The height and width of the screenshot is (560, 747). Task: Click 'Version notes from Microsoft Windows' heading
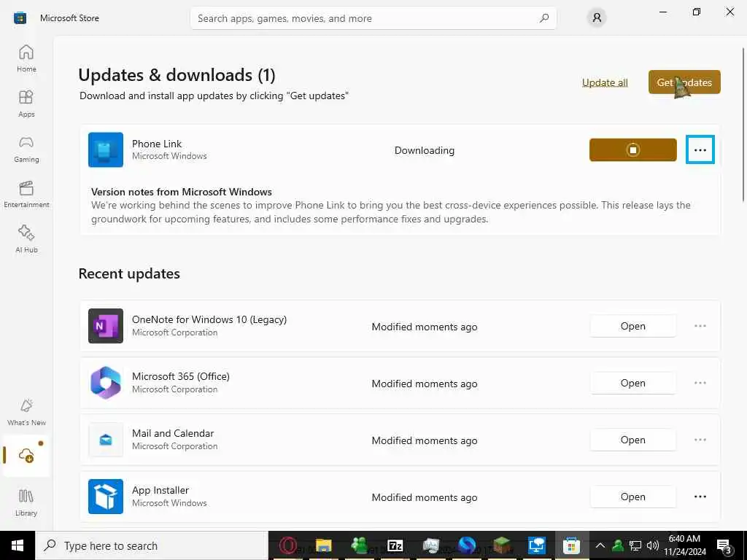(x=182, y=192)
